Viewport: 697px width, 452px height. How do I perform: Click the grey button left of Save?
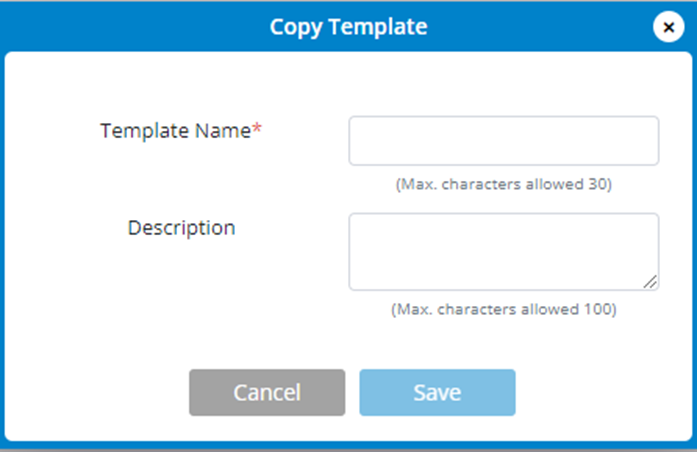coord(267,392)
